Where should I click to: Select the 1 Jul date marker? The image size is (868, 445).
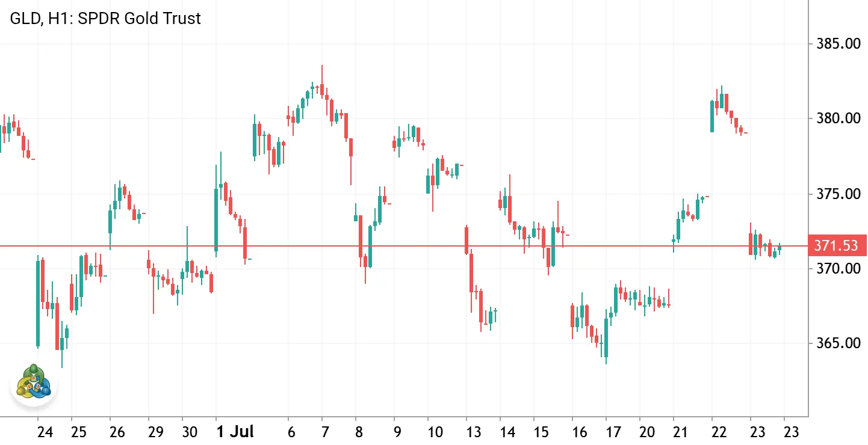click(235, 432)
